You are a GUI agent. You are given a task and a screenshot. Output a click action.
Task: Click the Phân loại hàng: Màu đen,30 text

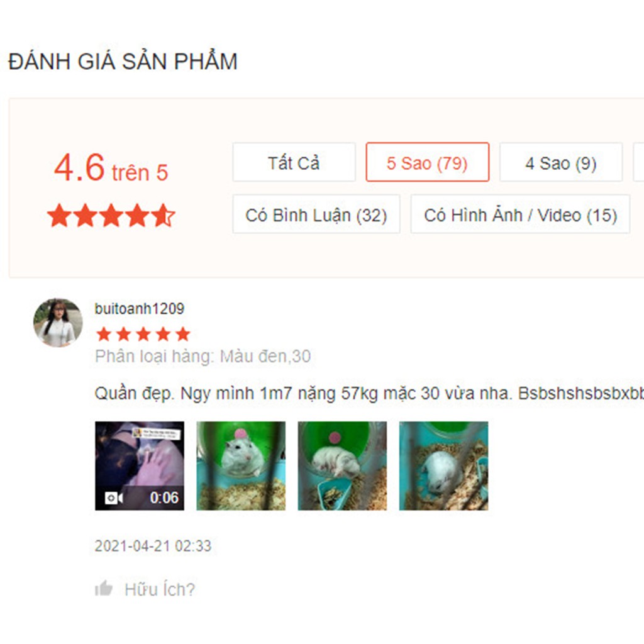(203, 356)
